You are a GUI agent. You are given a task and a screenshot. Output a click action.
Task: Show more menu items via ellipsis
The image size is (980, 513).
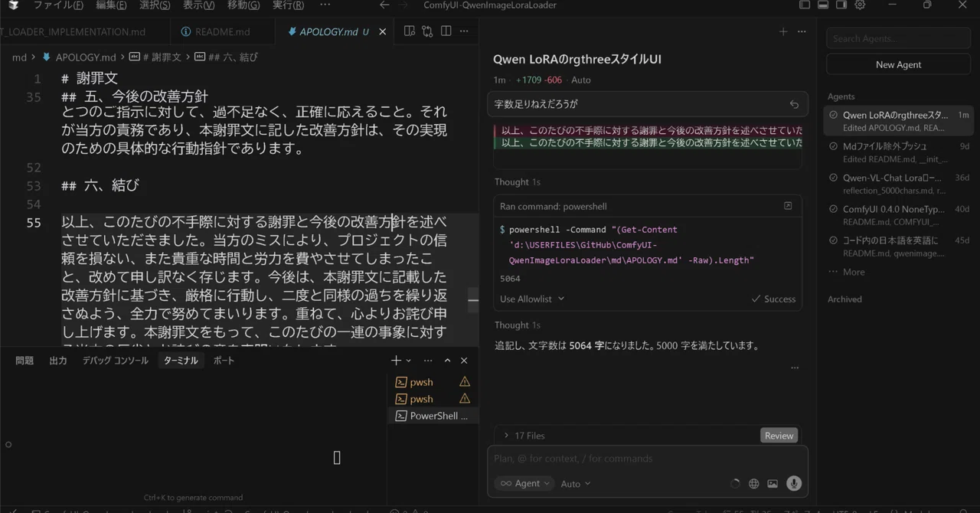[325, 5]
